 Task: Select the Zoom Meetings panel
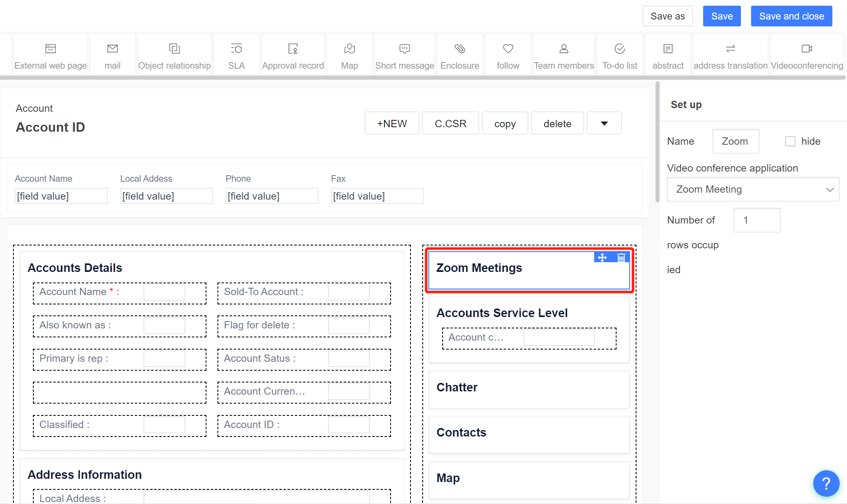point(529,270)
